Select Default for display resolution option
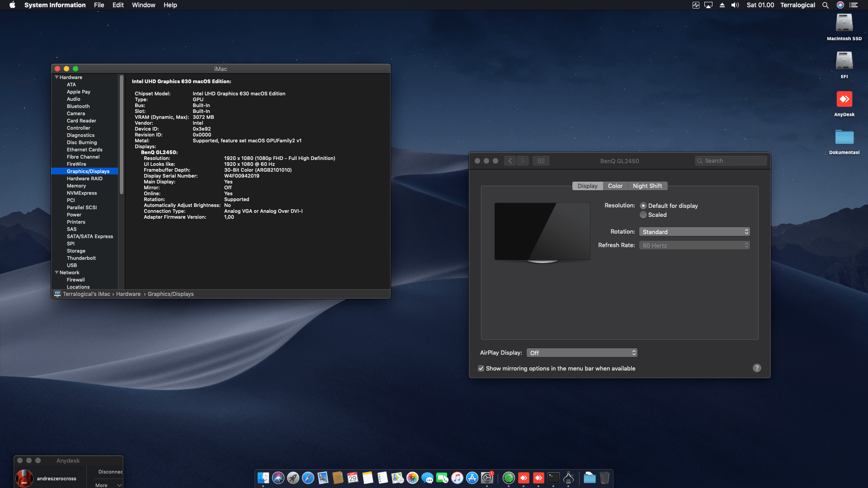Screen dimensions: 868x488 [643, 206]
